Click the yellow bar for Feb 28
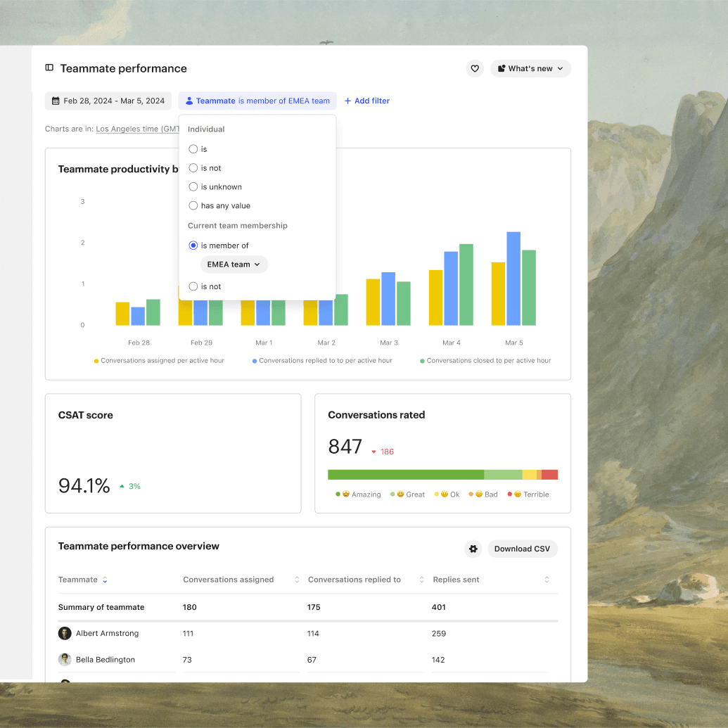Screen dimensions: 728x728 (122, 314)
